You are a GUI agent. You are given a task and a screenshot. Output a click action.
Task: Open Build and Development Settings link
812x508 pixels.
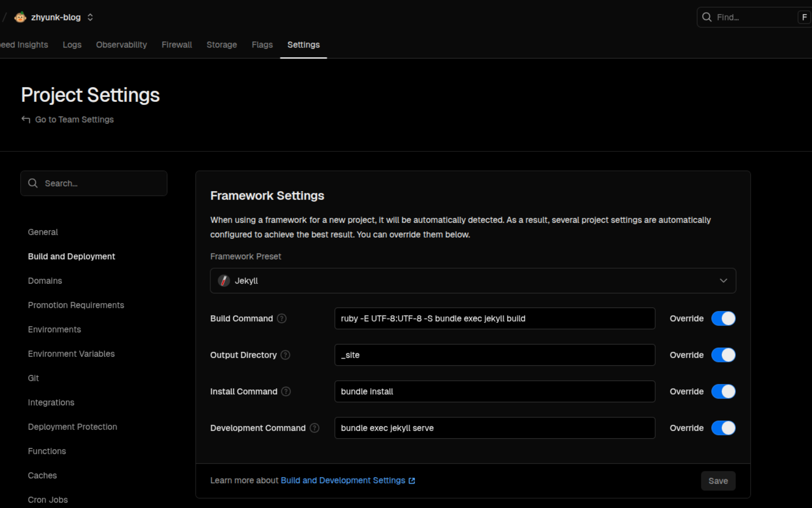[x=343, y=481]
